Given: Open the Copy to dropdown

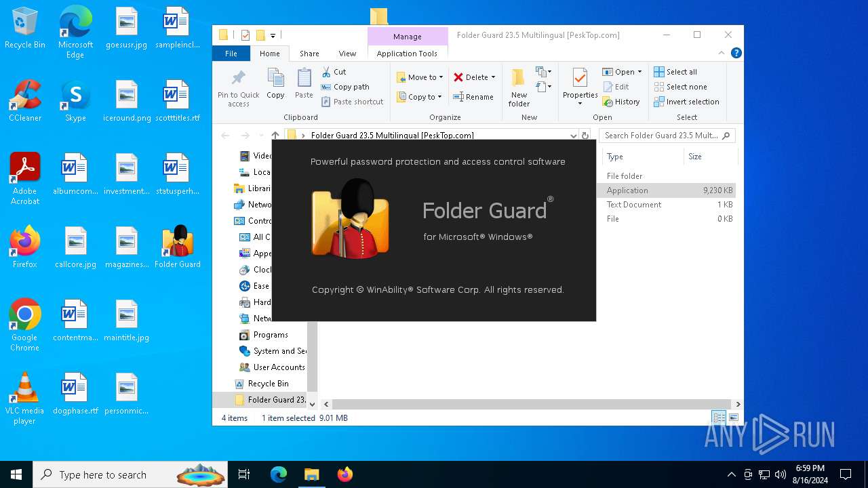Looking at the screenshot, I should [419, 97].
